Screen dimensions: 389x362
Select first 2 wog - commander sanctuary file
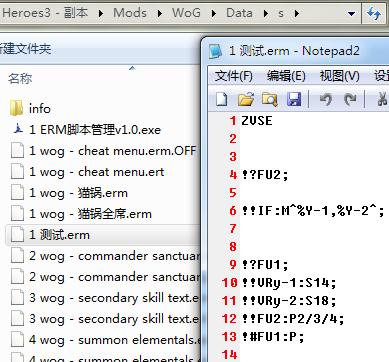pyautogui.click(x=105, y=256)
